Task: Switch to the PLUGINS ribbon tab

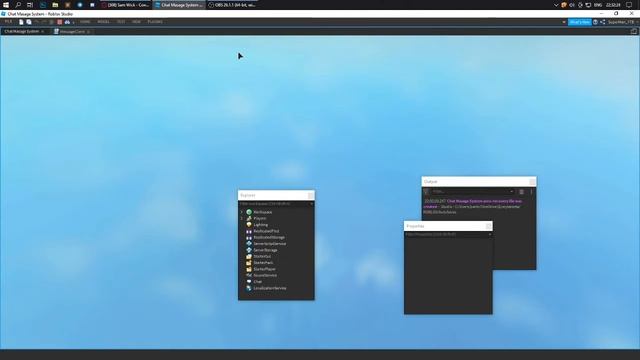Action: (155, 22)
